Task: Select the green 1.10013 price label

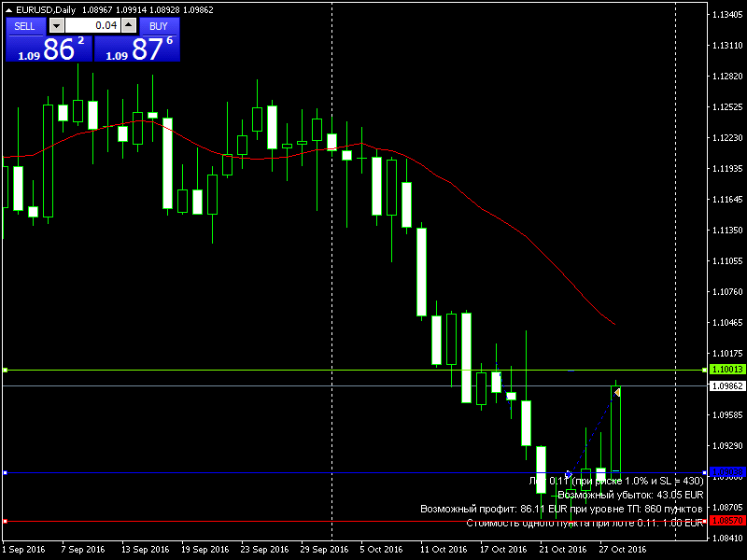Action: pyautogui.click(x=726, y=370)
